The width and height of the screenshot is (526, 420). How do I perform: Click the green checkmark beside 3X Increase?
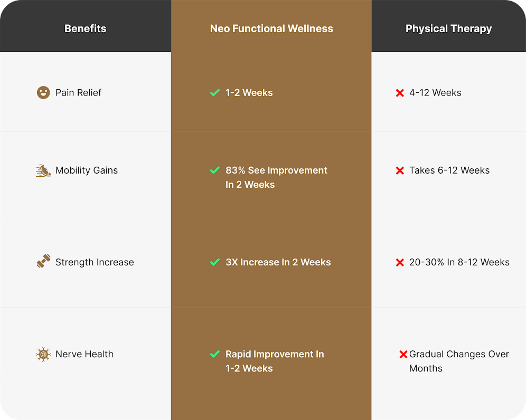[215, 262]
